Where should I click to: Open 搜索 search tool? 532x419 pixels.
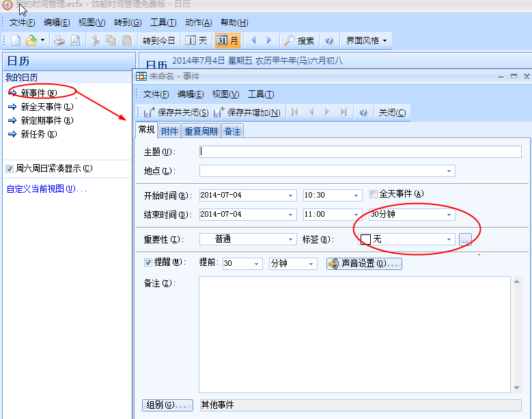(299, 41)
